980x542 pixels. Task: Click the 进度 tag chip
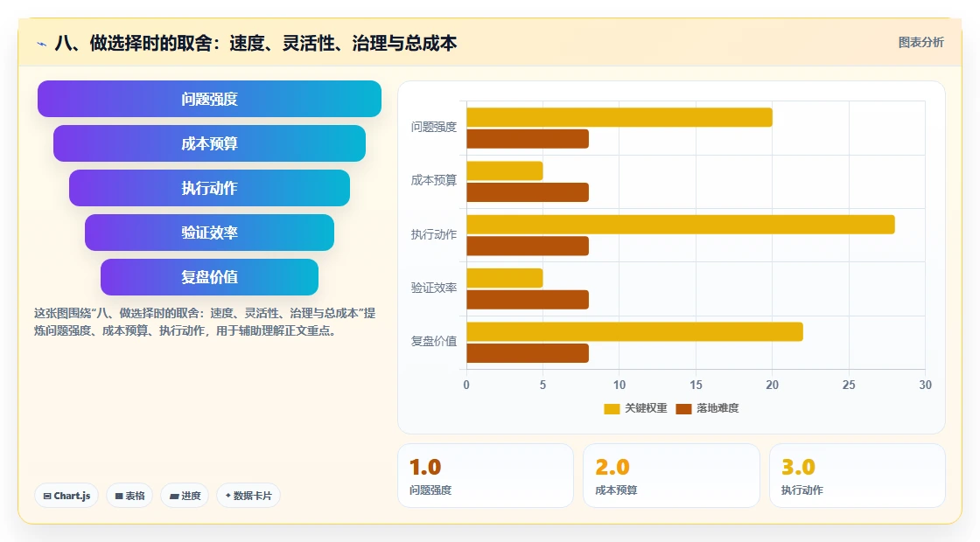coord(185,496)
